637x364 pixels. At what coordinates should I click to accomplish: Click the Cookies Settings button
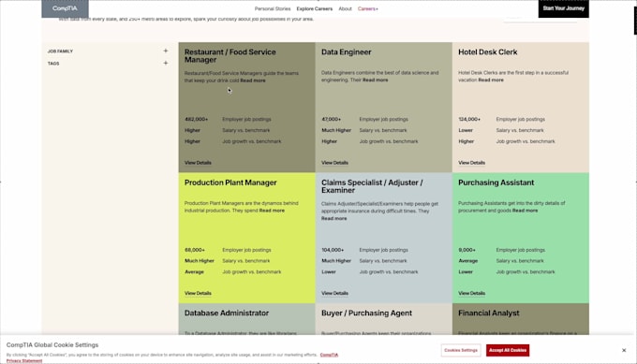(x=461, y=350)
